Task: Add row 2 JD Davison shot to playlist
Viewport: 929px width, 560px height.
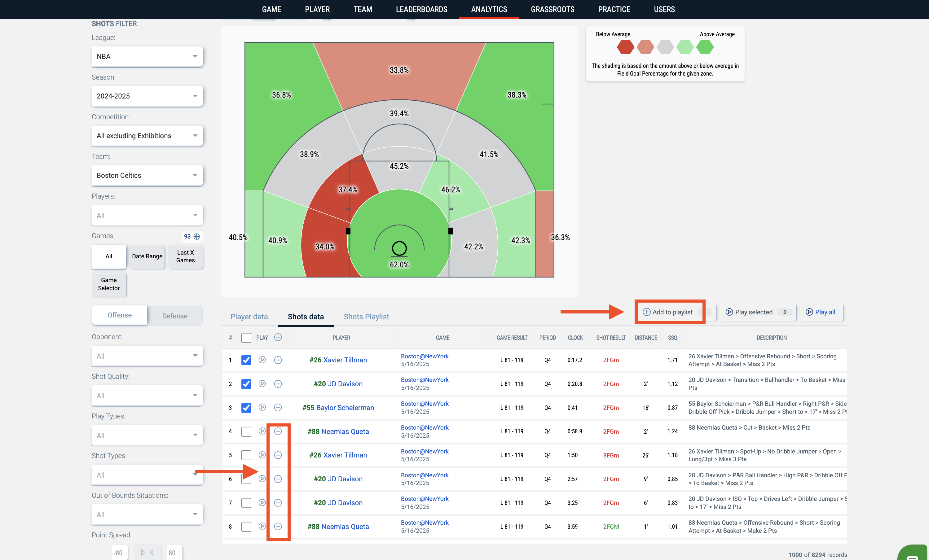Action: click(278, 384)
